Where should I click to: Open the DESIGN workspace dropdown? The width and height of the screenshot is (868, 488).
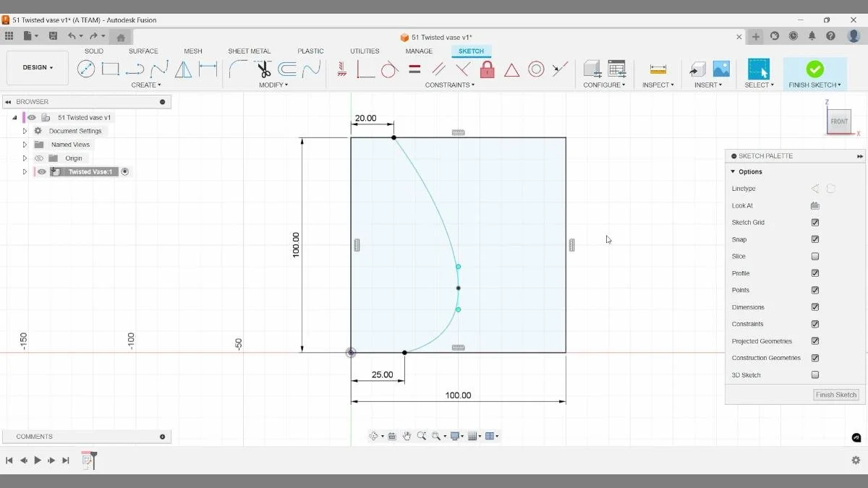38,67
